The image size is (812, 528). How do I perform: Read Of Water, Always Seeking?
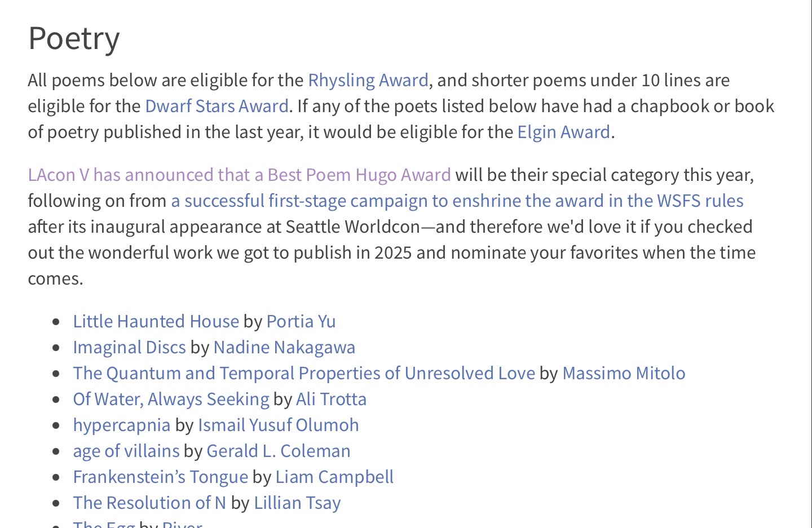tap(171, 400)
